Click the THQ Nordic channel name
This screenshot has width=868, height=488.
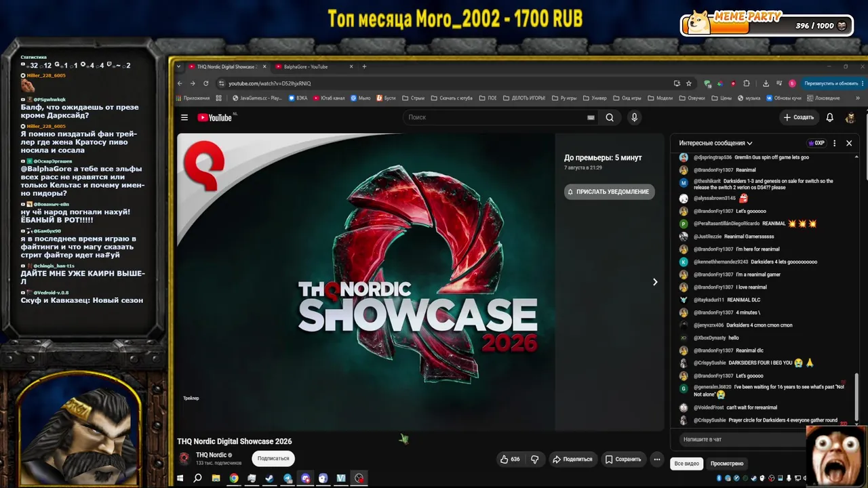tap(211, 455)
